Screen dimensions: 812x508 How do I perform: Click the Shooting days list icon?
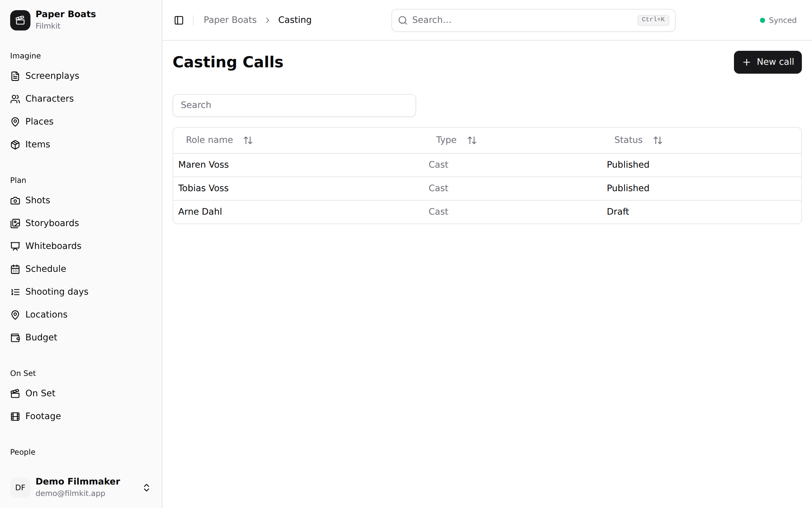point(15,292)
